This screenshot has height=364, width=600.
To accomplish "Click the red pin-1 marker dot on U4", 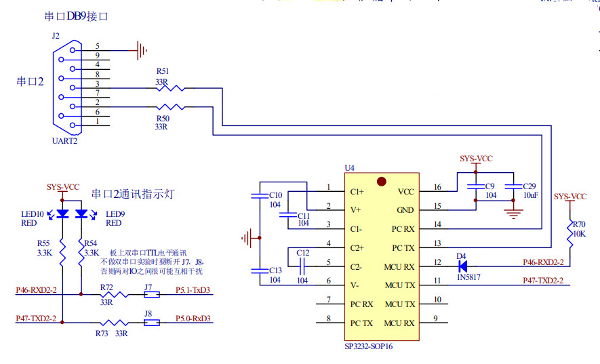I will pyautogui.click(x=382, y=182).
